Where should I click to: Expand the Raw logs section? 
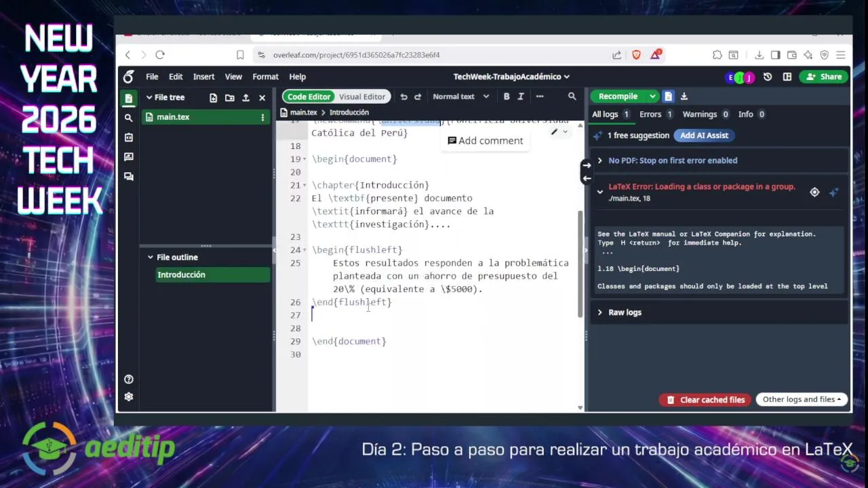tap(599, 312)
